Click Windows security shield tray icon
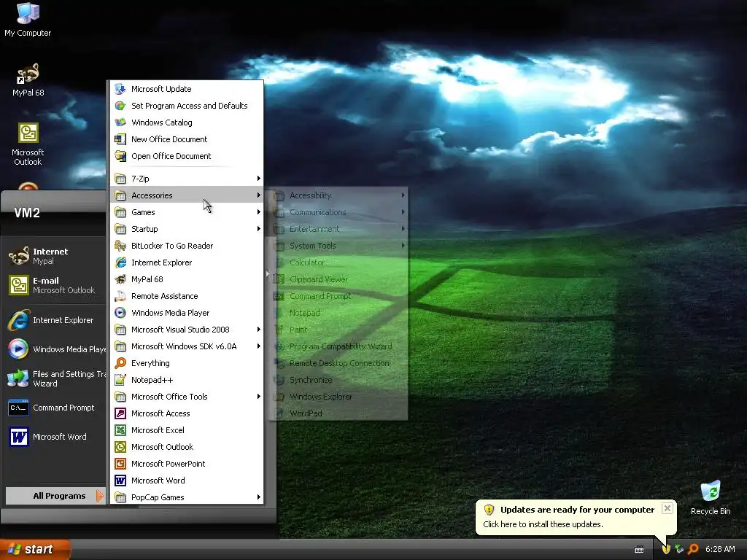This screenshot has height=560, width=747. pos(666,549)
